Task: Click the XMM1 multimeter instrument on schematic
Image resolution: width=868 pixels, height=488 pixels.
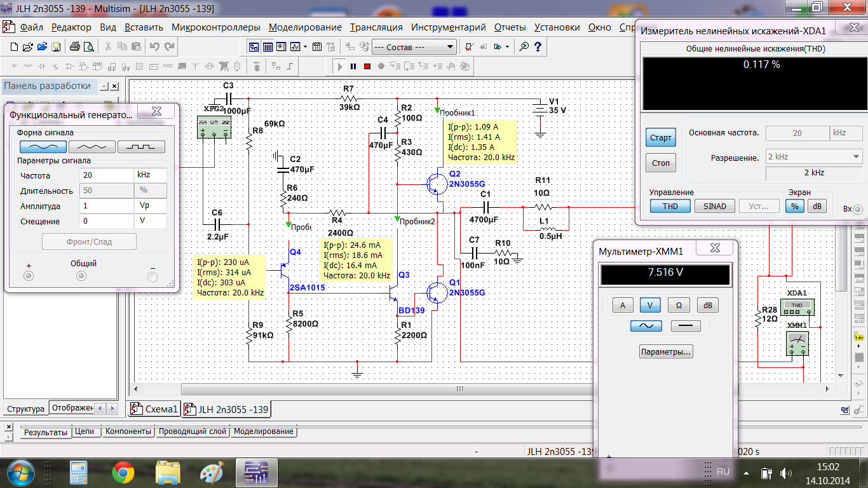Action: (x=797, y=343)
